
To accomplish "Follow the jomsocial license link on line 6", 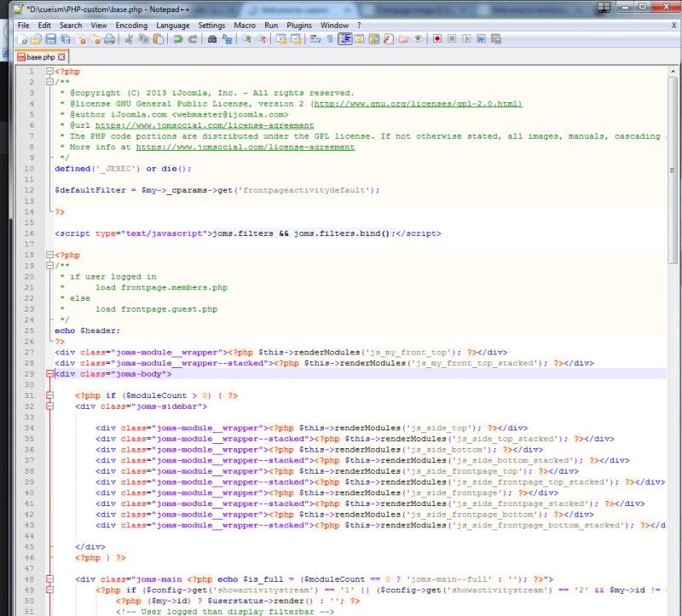I will point(205,125).
